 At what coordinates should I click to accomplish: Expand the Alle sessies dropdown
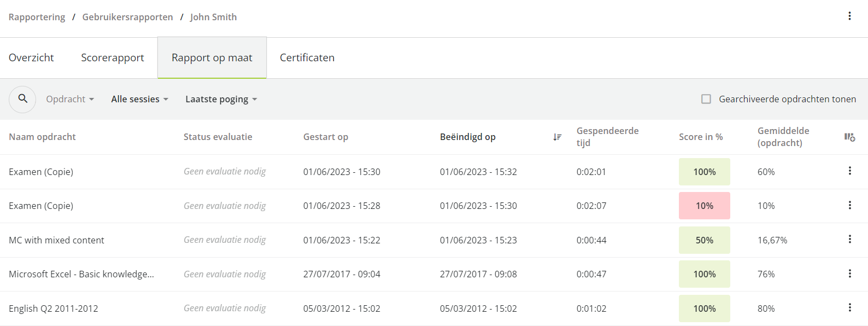point(139,99)
